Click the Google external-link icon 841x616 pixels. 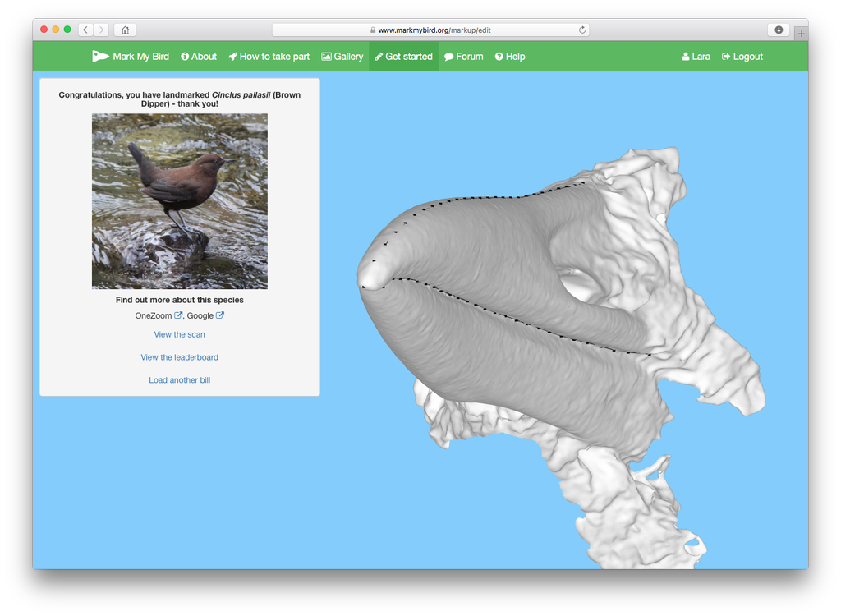pos(220,315)
